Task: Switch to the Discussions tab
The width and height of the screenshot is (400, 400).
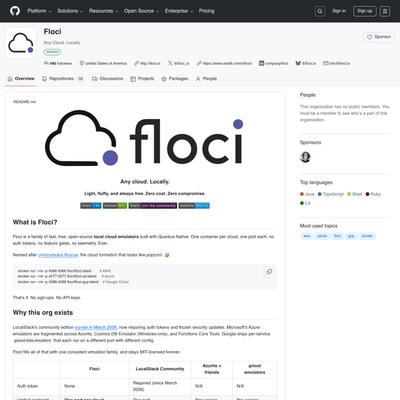Action: click(x=107, y=79)
